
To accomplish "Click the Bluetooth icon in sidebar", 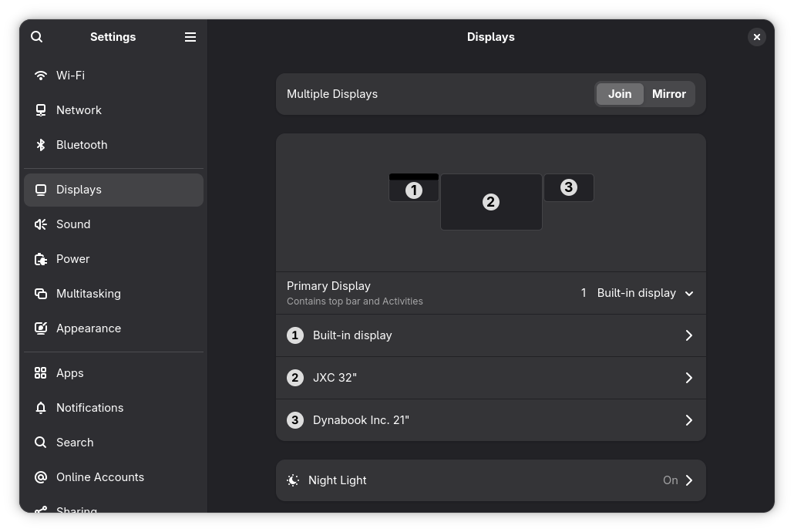I will 41,145.
